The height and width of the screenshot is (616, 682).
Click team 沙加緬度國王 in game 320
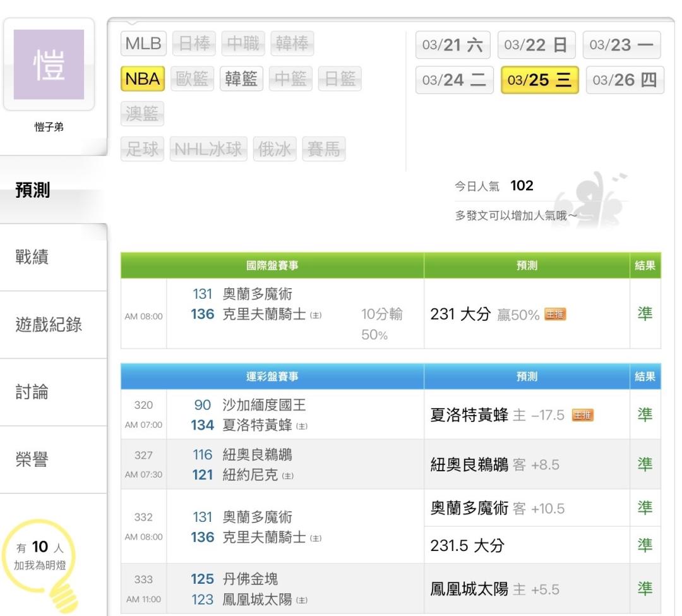[x=265, y=405]
